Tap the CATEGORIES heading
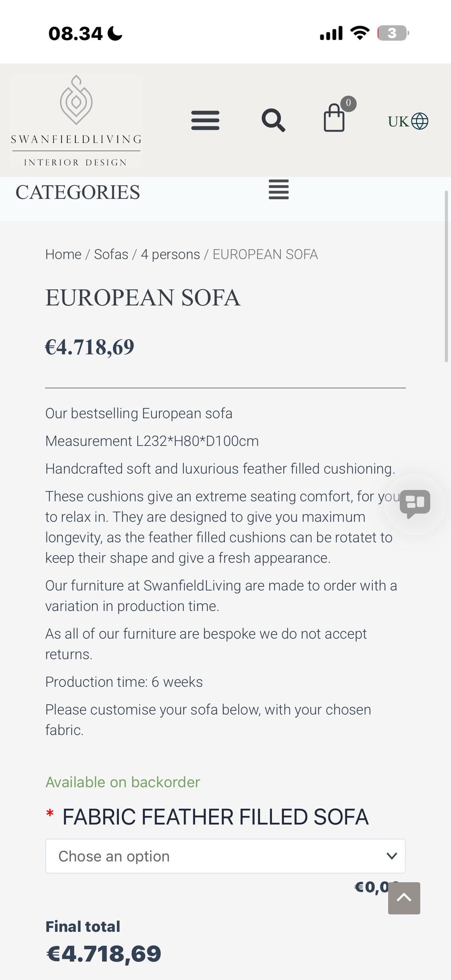The width and height of the screenshot is (451, 980). point(78,192)
